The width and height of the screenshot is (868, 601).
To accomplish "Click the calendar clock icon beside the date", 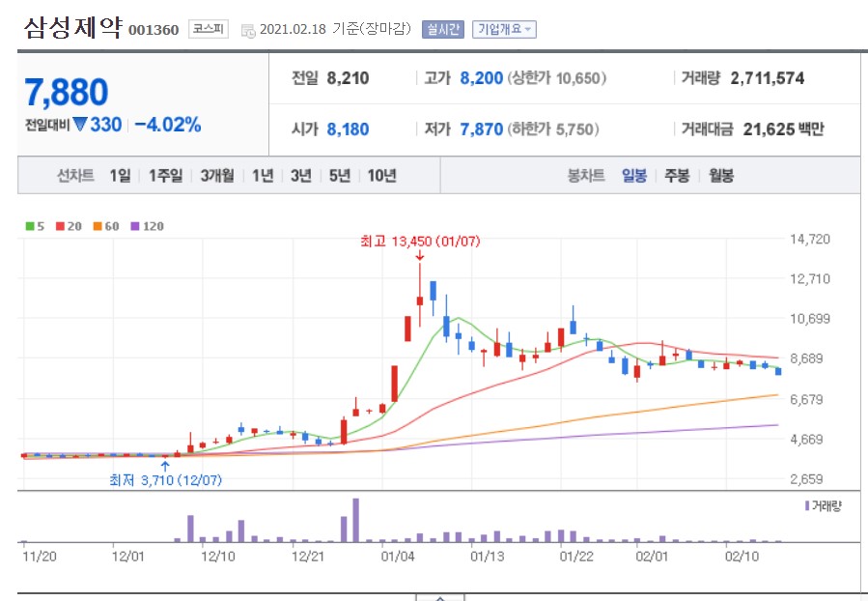I will point(248,31).
